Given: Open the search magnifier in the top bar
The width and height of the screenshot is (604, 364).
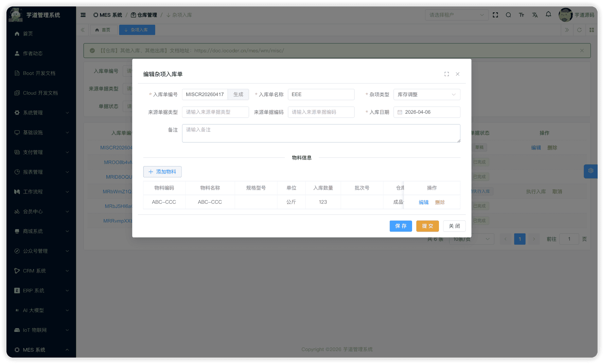Looking at the screenshot, I should [x=508, y=15].
